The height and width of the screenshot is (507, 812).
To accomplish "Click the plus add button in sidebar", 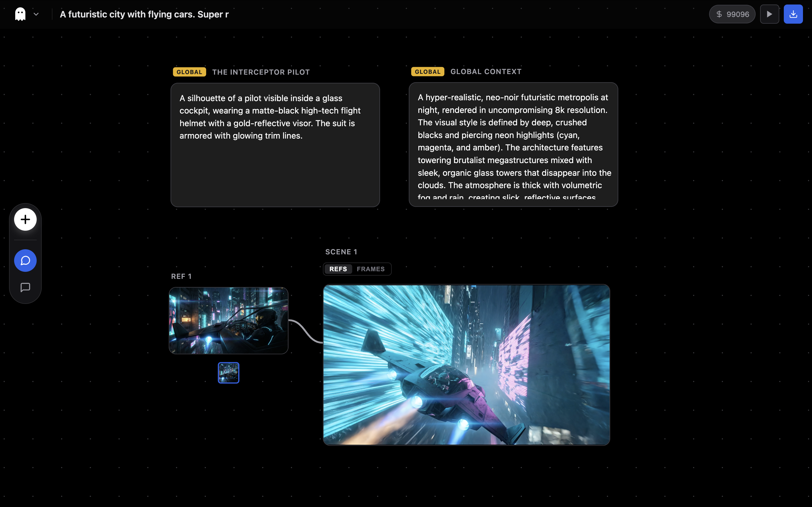I will [25, 219].
